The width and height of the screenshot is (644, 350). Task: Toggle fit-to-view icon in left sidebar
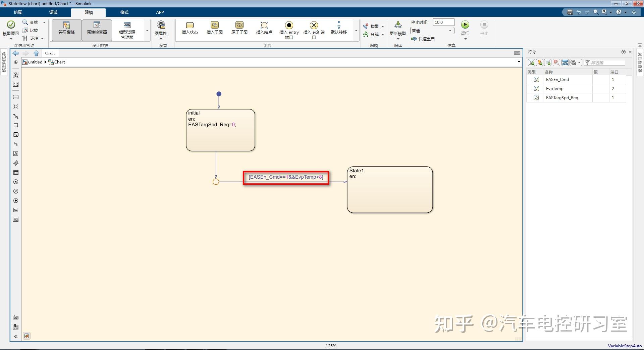pyautogui.click(x=15, y=84)
